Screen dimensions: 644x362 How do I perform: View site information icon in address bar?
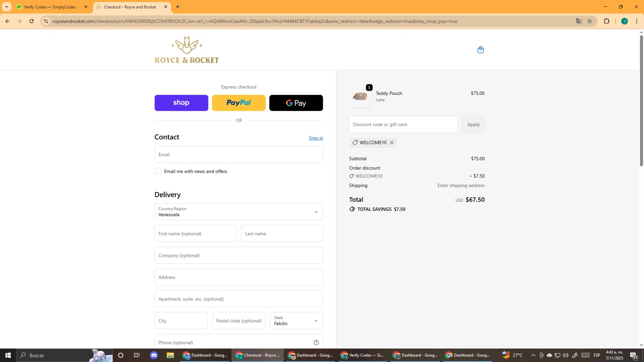pyautogui.click(x=46, y=21)
